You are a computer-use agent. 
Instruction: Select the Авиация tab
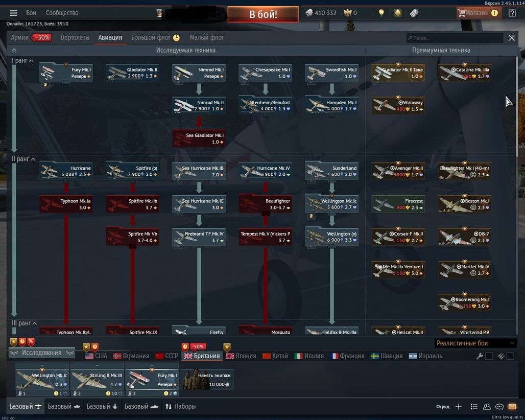click(110, 37)
